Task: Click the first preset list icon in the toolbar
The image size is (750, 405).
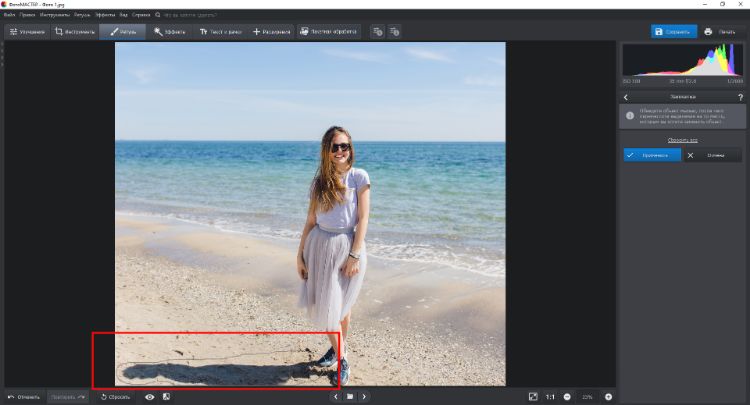Action: coord(377,32)
